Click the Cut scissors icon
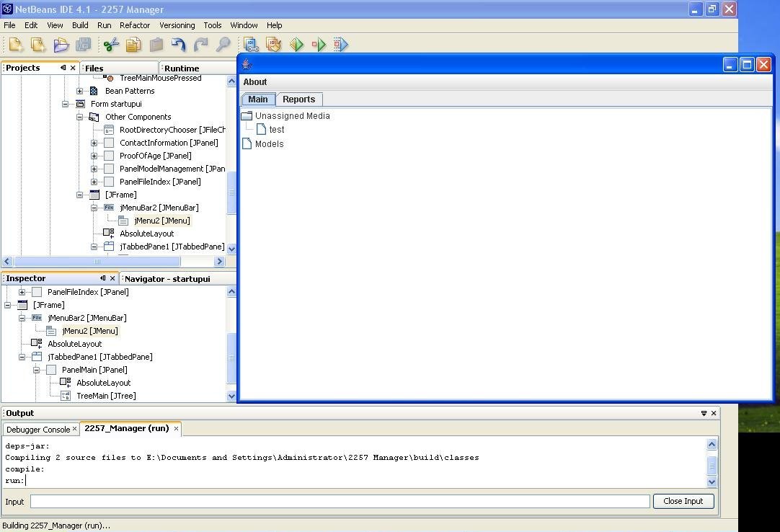This screenshot has width=780, height=532. pyautogui.click(x=110, y=45)
